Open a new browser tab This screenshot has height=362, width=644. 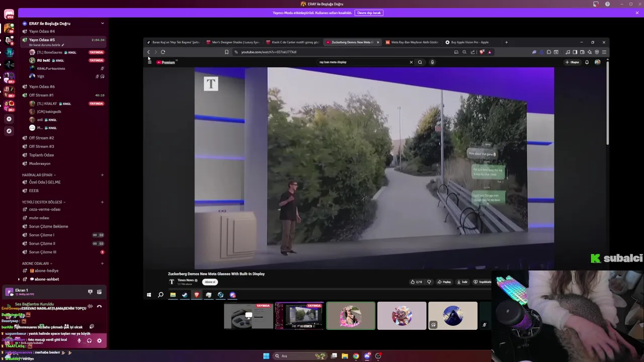[506, 42]
